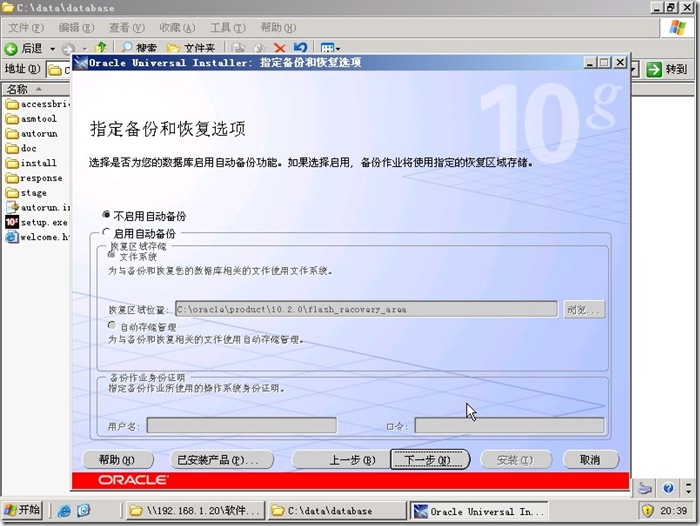
Task: Click the Oracle installer title bar icon
Action: (x=80, y=63)
